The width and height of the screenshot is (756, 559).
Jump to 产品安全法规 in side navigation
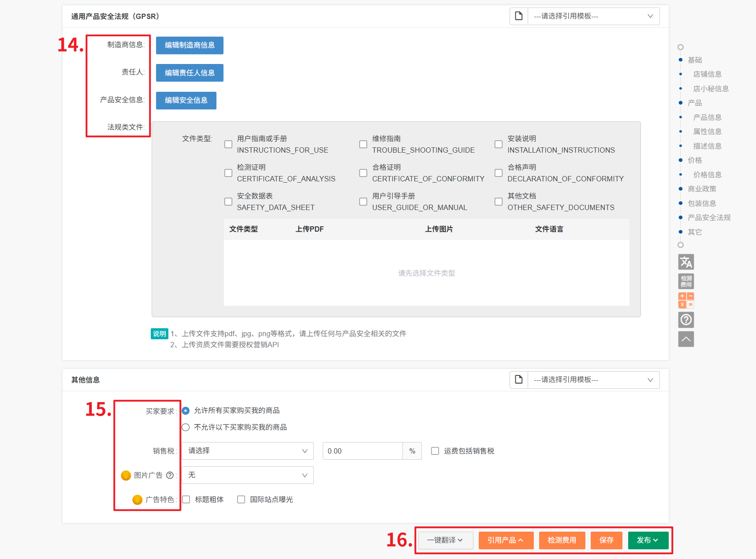(x=709, y=218)
